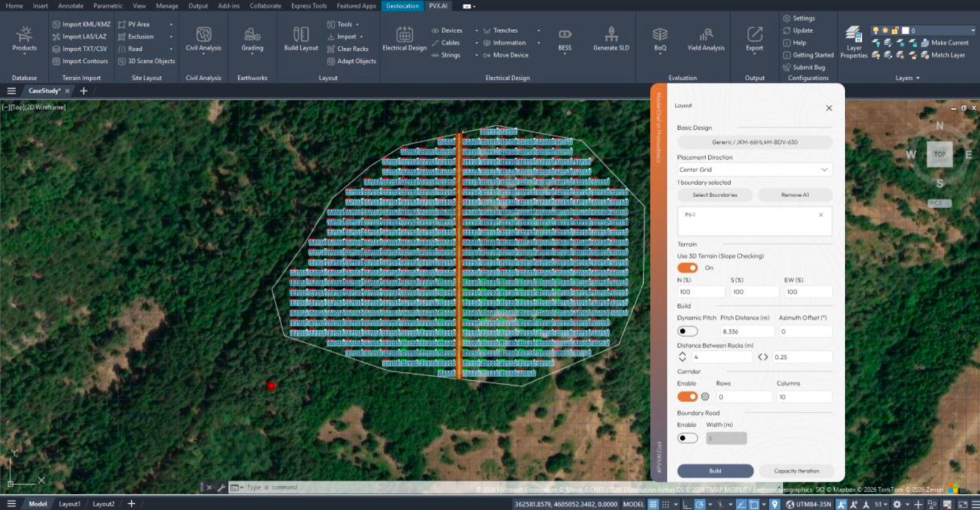Click the vertical rack distance stepper

click(x=682, y=357)
